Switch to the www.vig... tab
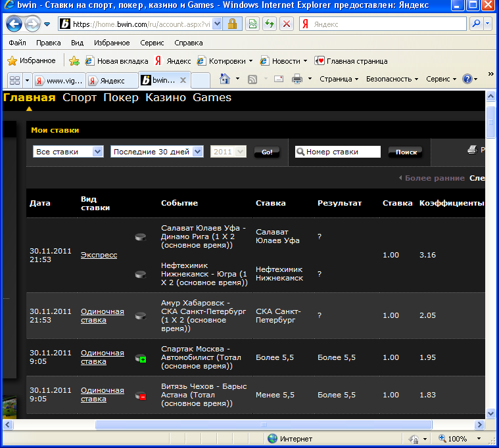 pos(60,80)
